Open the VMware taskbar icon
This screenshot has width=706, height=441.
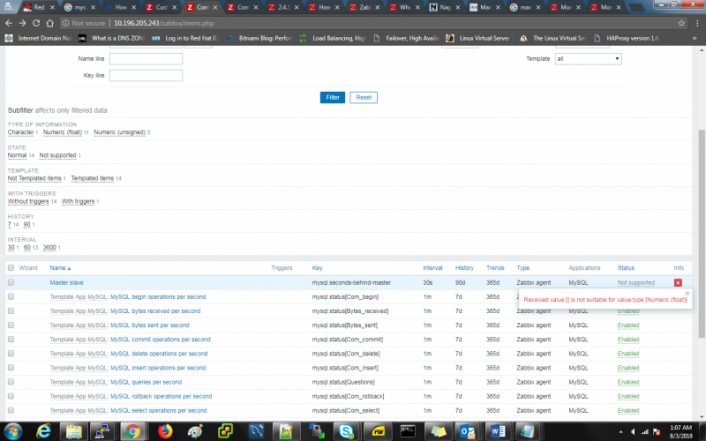click(225, 432)
